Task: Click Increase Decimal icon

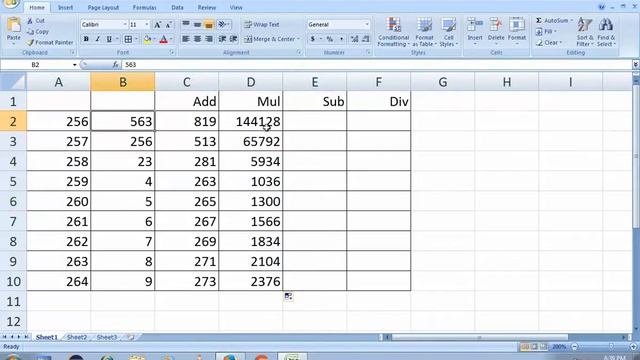Action: (x=354, y=39)
